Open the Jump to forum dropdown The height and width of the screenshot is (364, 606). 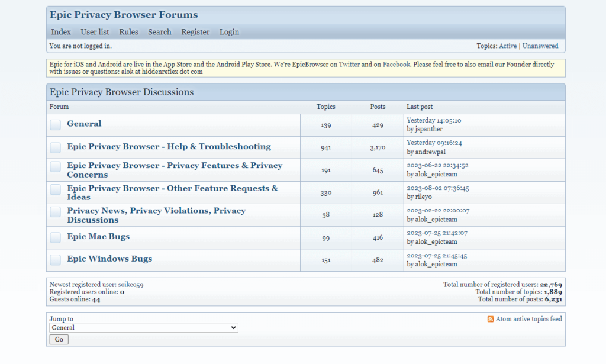tap(143, 327)
